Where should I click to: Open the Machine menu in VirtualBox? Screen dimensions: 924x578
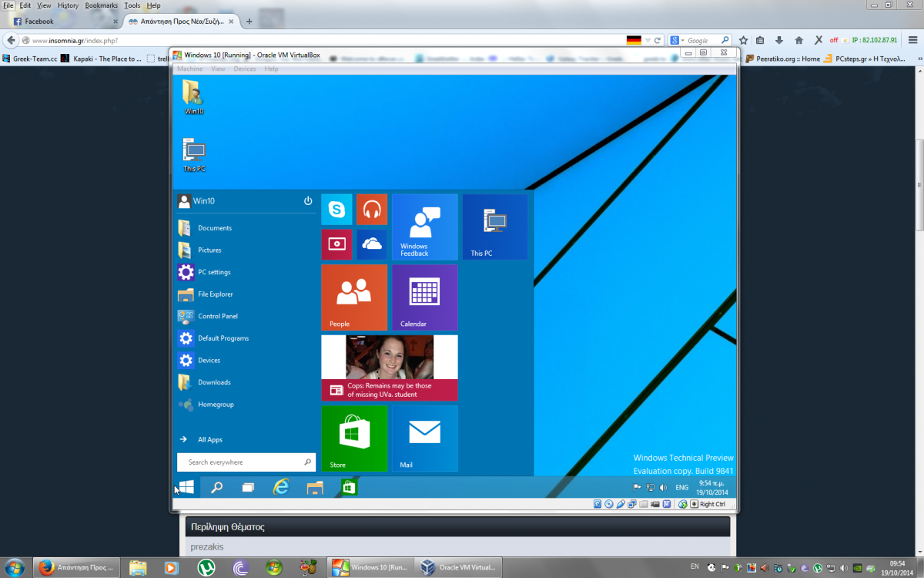click(x=189, y=69)
